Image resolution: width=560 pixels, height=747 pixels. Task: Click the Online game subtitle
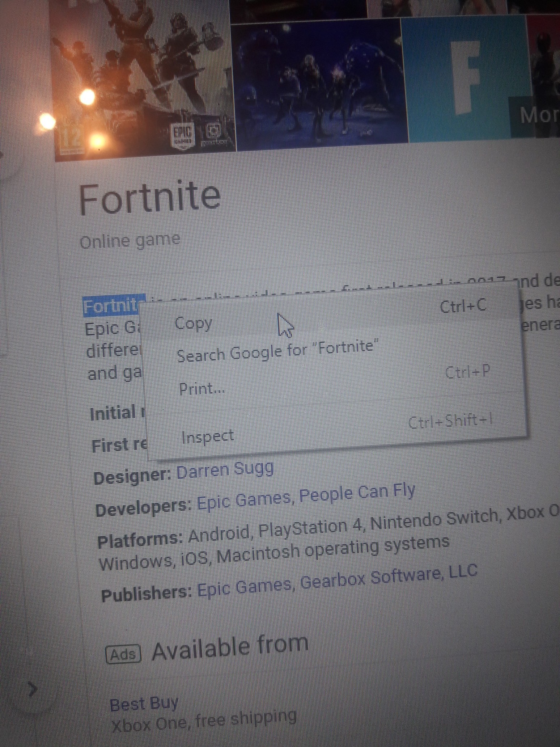130,241
